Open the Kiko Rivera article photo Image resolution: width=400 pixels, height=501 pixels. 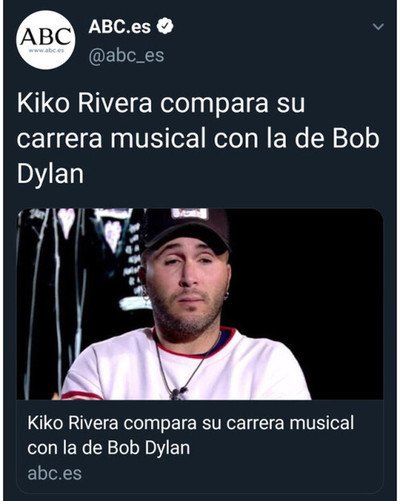pos(200,304)
